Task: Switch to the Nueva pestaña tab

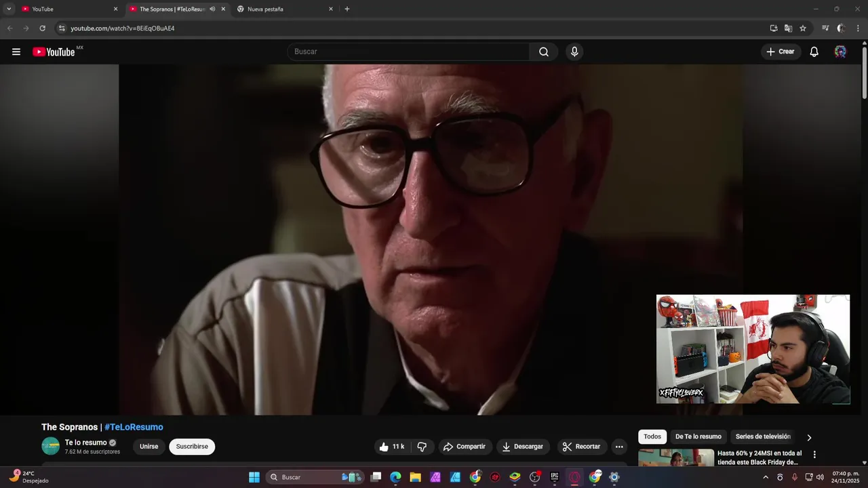Action: (285, 9)
